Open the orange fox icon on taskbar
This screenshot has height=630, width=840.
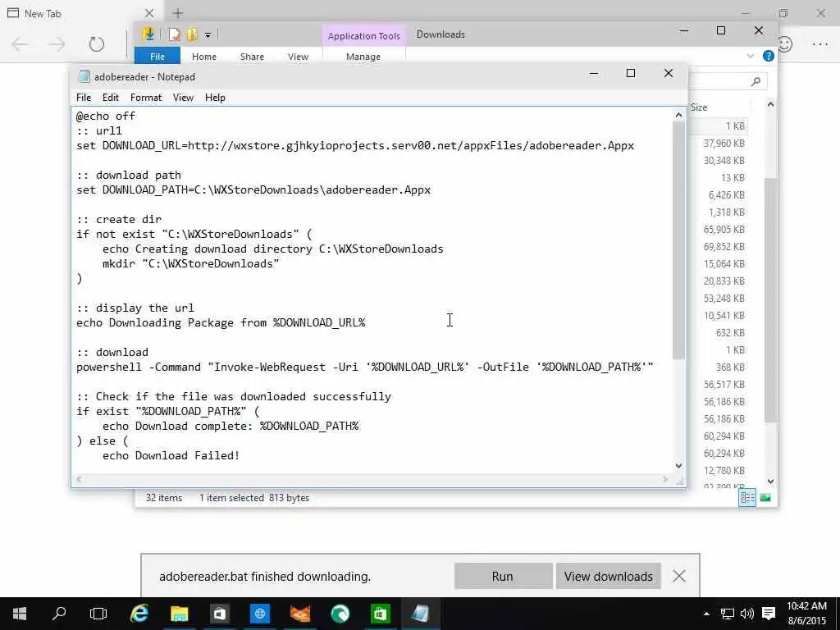click(300, 614)
